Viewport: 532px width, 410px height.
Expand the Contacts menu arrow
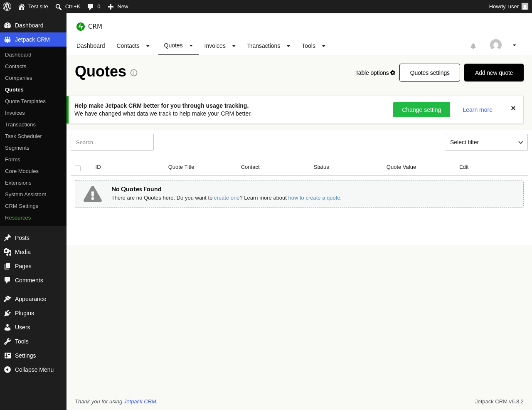pyautogui.click(x=148, y=46)
